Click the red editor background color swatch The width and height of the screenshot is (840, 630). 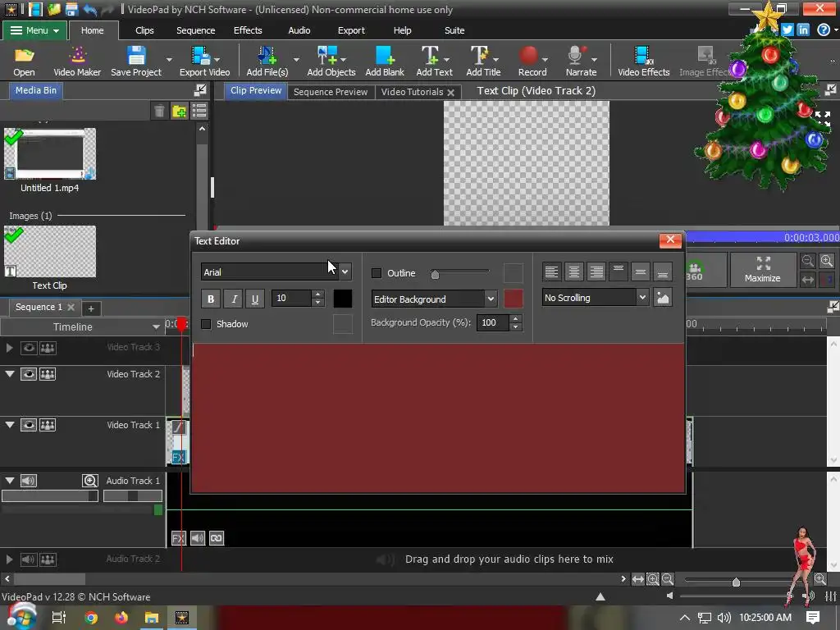click(x=514, y=299)
